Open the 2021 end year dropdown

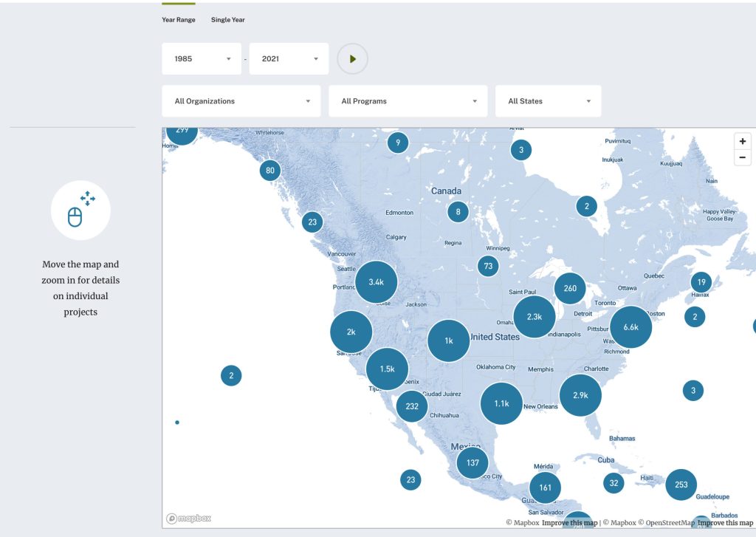pos(288,58)
